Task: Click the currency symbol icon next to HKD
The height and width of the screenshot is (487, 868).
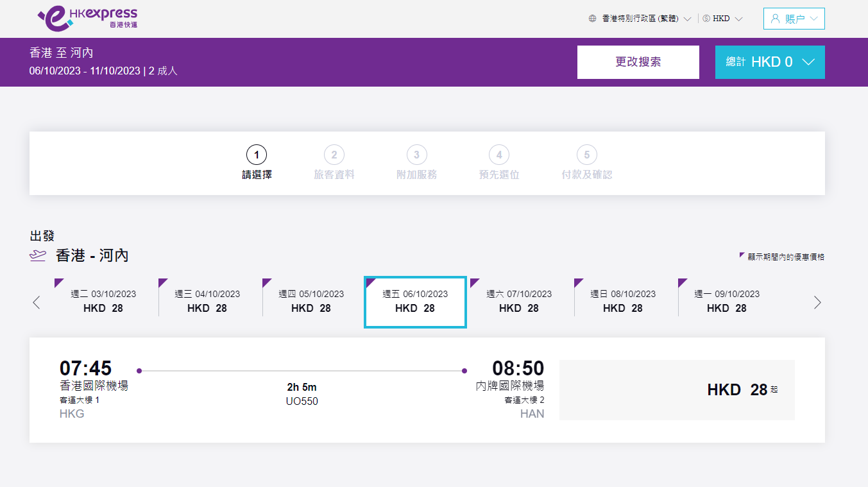Action: tap(706, 19)
